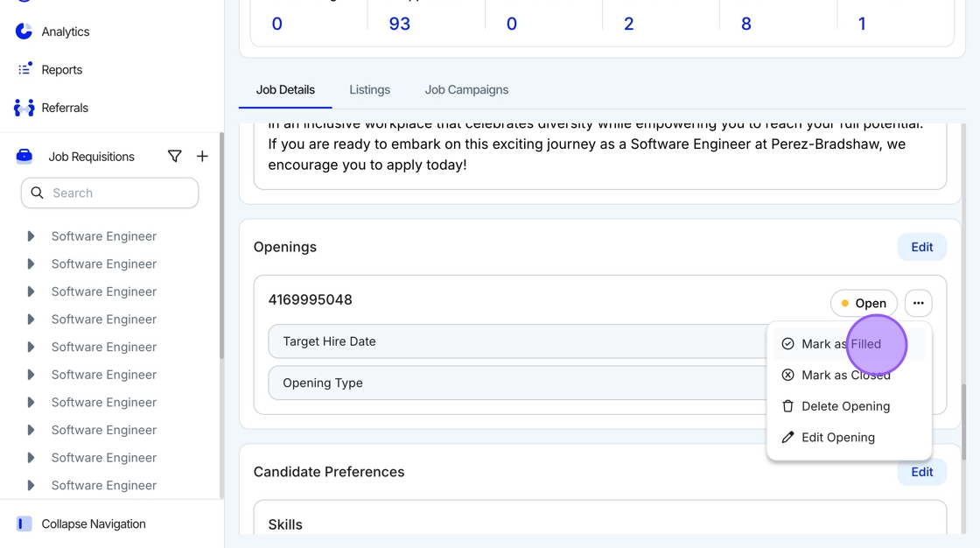
Task: Click opening ID 4169995048
Action: [x=310, y=299]
